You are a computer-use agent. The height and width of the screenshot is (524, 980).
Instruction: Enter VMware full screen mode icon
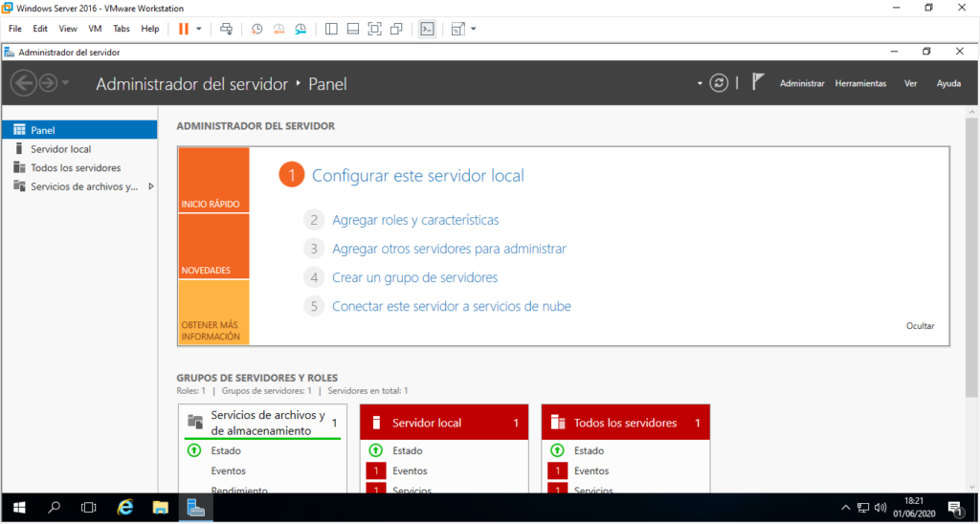click(374, 29)
